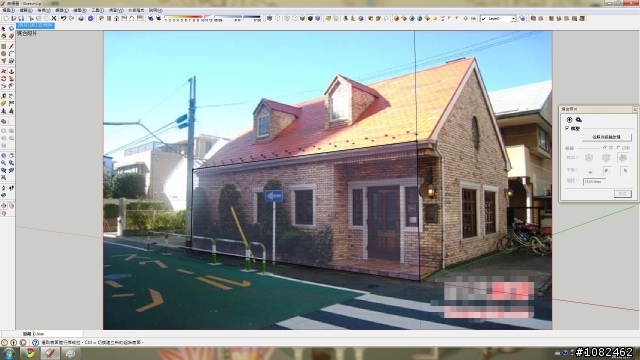Viewport: 640px width, 360px height.
Task: Select the arrow Select tool
Action: (4, 29)
